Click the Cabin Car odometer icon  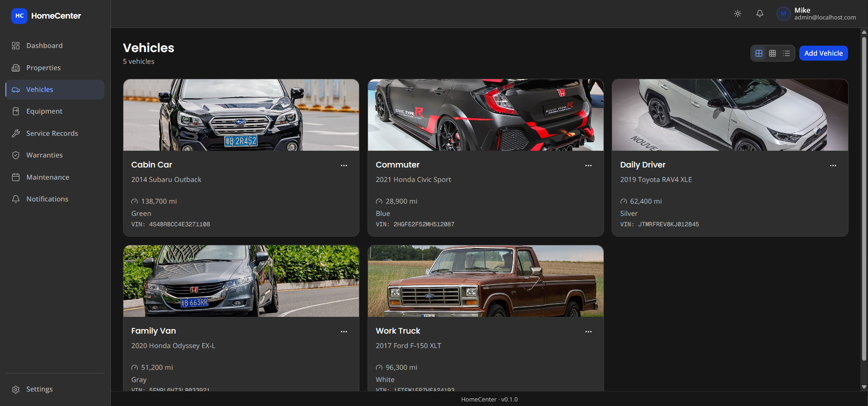(x=135, y=201)
